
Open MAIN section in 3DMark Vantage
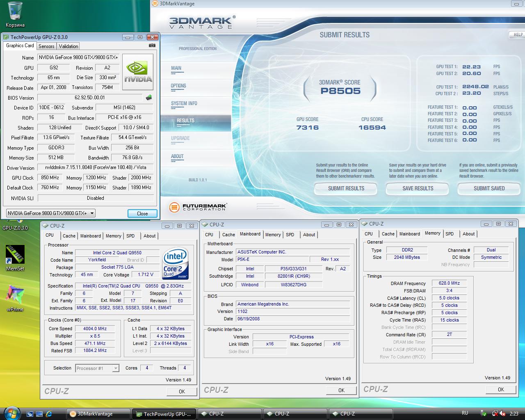click(x=176, y=68)
